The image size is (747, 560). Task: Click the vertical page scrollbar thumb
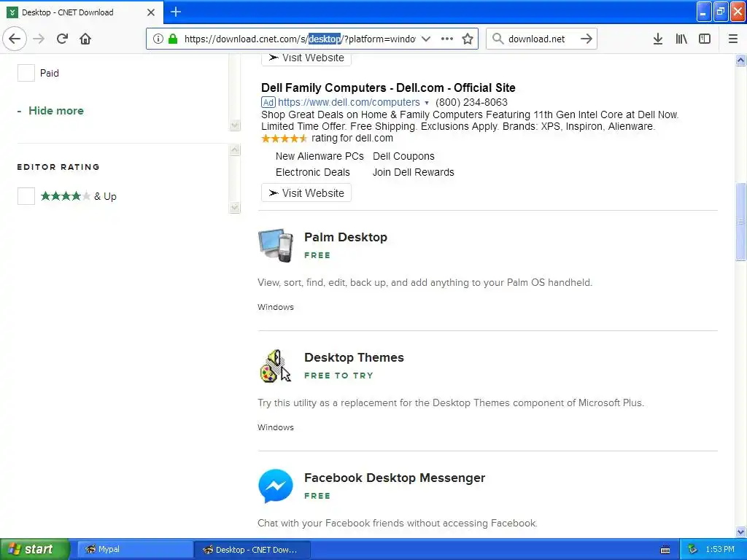pos(740,222)
